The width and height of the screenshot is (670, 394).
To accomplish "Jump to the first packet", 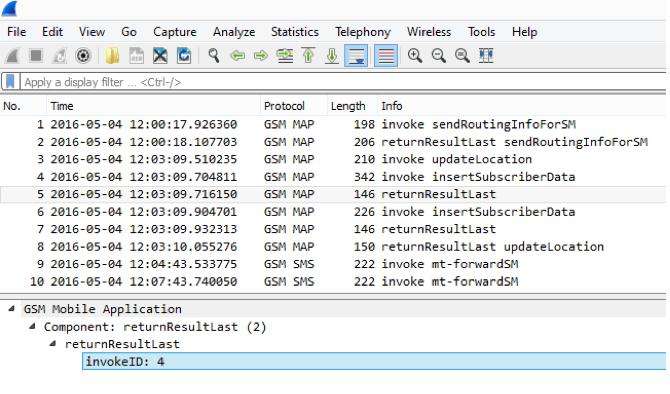I will click(309, 56).
